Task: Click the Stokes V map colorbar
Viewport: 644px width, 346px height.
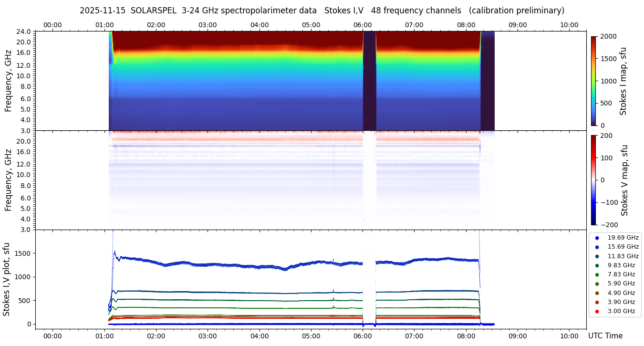Action: [x=593, y=180]
